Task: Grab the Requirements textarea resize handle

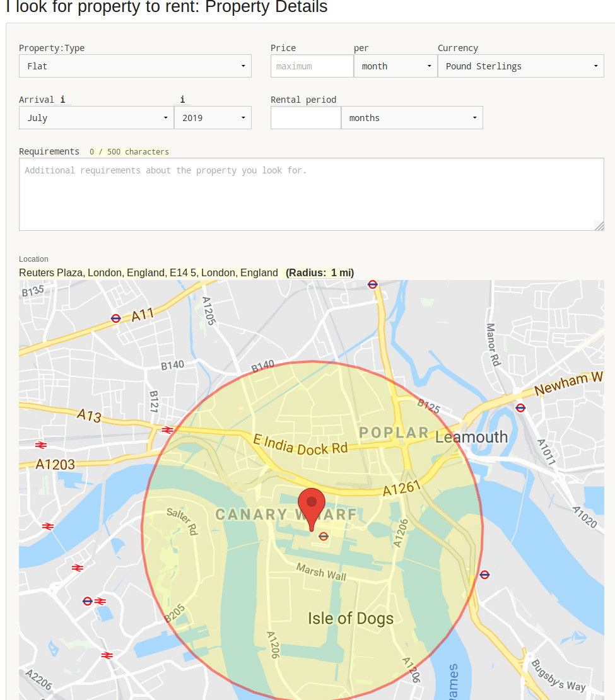Action: click(599, 226)
